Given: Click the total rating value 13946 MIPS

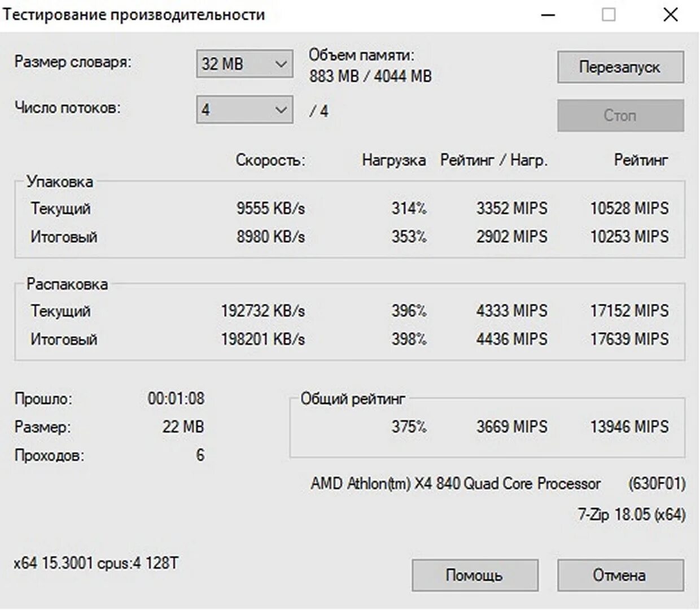Looking at the screenshot, I should point(629,426).
